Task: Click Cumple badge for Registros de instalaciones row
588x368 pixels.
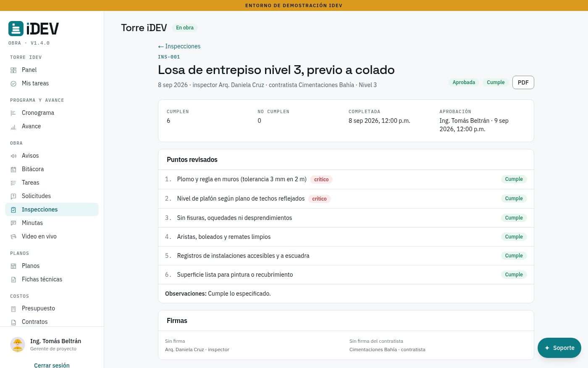Action: [514, 256]
